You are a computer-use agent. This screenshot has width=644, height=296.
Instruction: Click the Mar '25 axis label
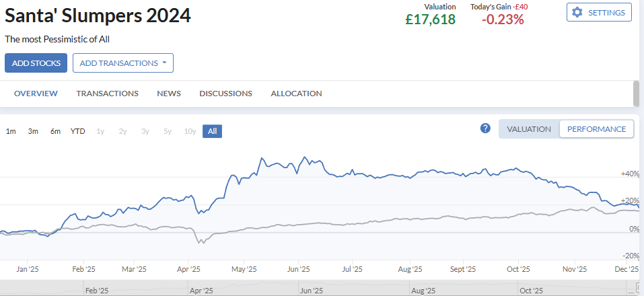[134, 269]
